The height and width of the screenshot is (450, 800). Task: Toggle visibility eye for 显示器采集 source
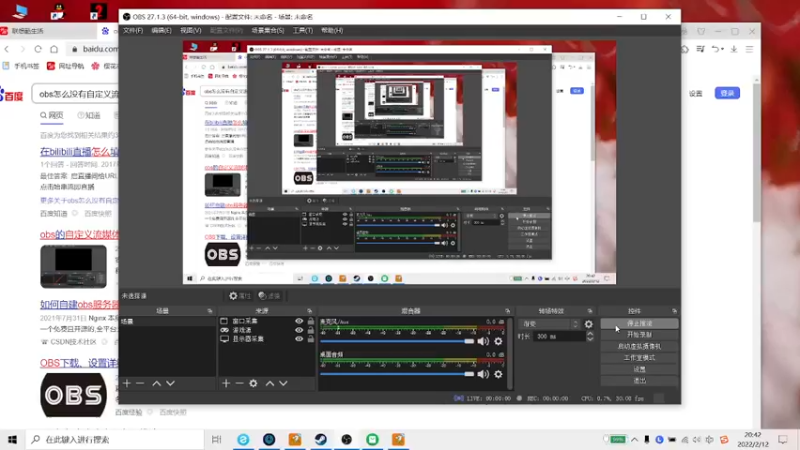tap(299, 339)
